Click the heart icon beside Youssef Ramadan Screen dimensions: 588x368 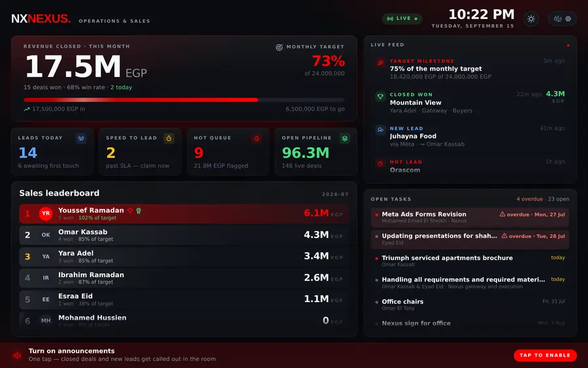point(130,211)
